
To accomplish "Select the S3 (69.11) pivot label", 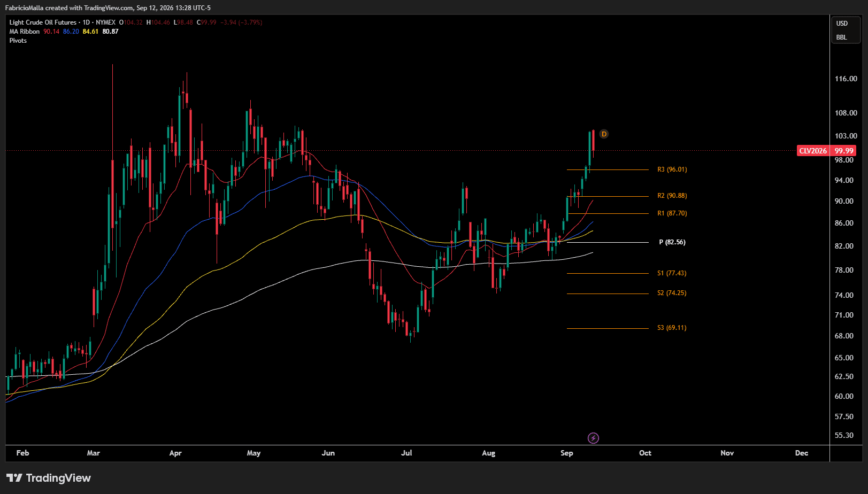I will pos(672,328).
